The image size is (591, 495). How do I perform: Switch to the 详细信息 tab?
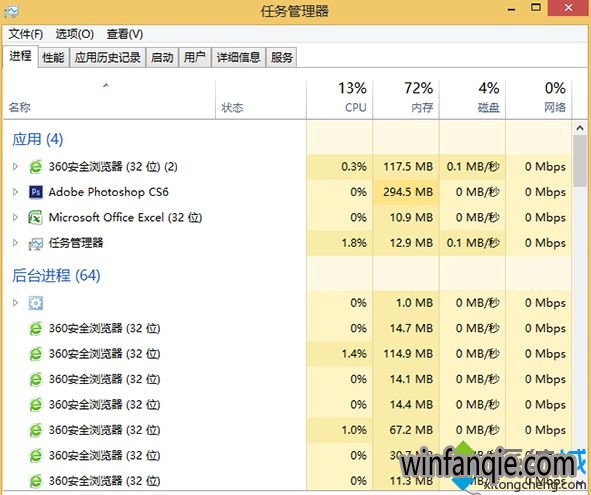point(239,57)
